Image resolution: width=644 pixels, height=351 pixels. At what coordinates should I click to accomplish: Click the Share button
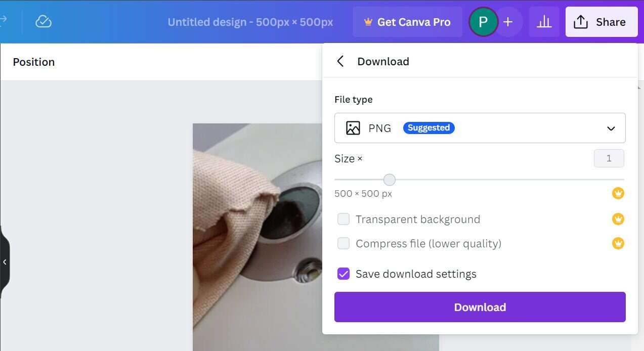pos(601,22)
